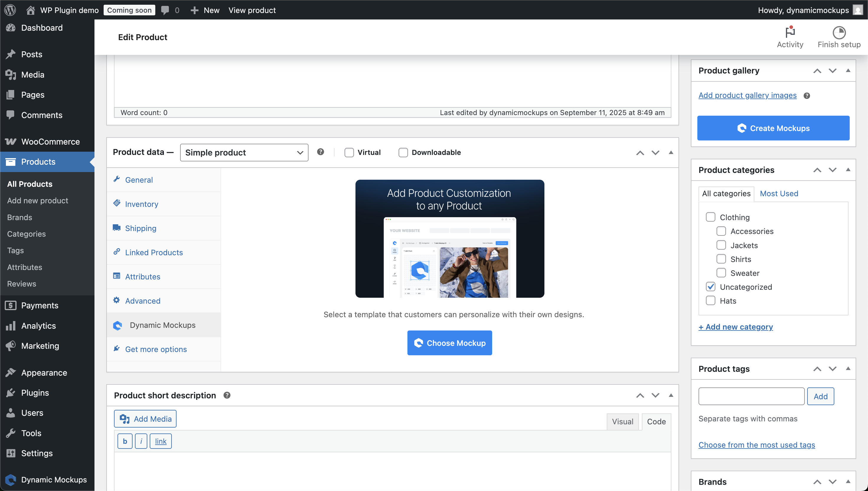Viewport: 868px width, 491px height.
Task: Select the Shipping truck icon
Action: [117, 228]
